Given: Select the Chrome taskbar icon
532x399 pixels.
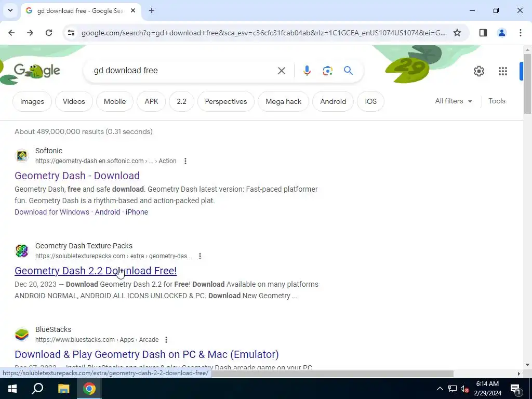Looking at the screenshot, I should pos(89,389).
